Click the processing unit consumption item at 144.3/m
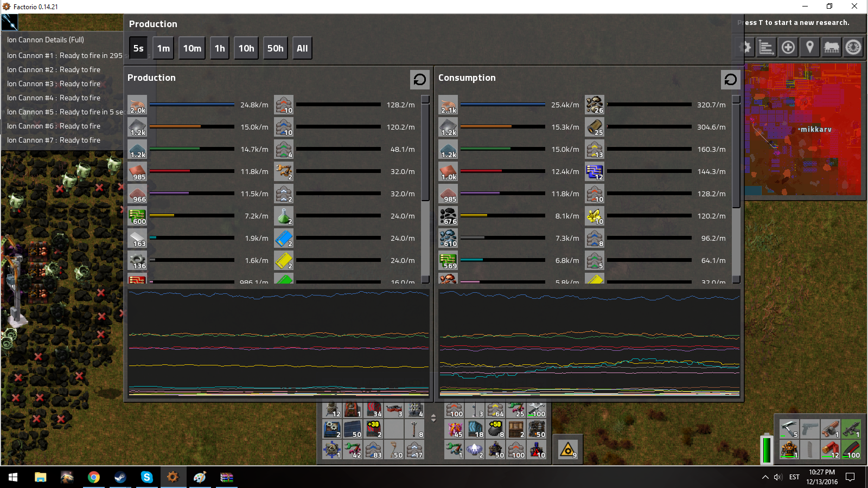This screenshot has height=488, width=868. point(595,171)
